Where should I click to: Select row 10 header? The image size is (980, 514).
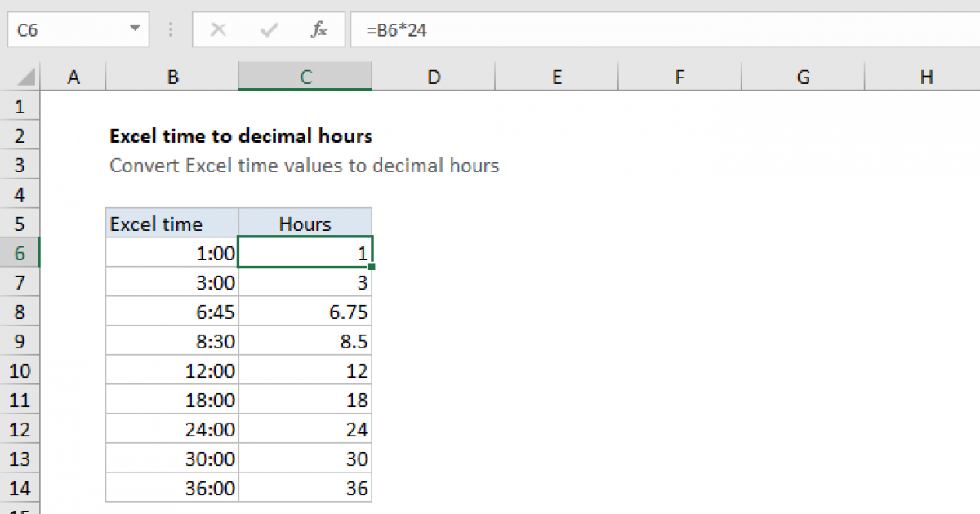20,370
